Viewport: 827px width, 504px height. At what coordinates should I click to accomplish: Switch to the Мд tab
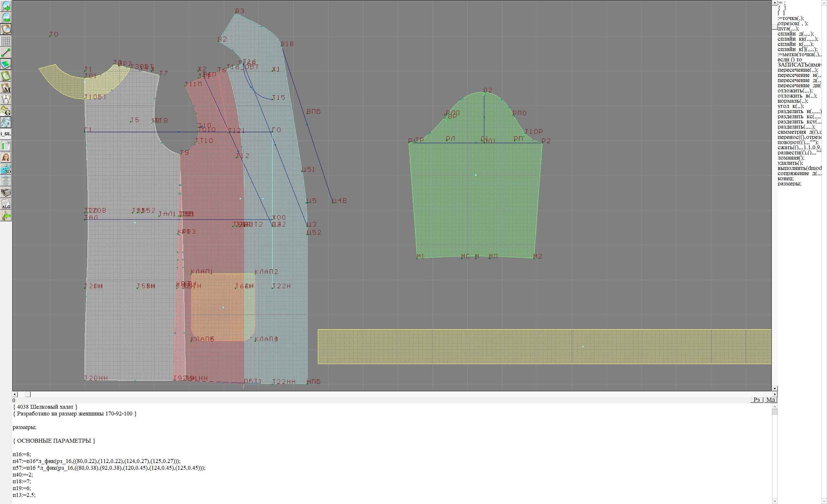(x=770, y=400)
